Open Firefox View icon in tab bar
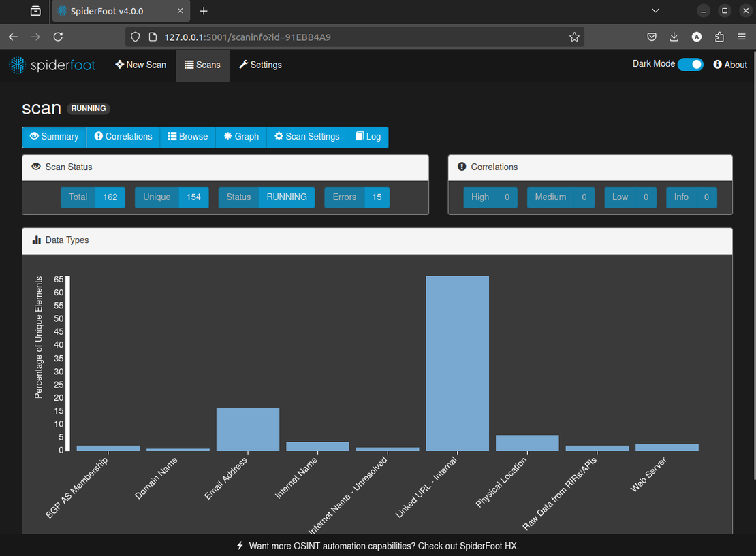Screen dimensions: 756x556 tap(35, 11)
